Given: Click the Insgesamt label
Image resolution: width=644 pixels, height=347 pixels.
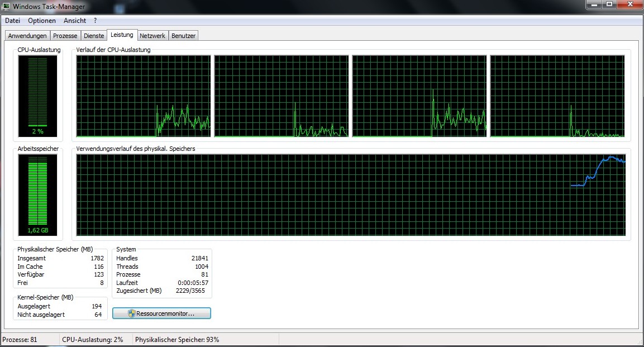Looking at the screenshot, I should coord(32,258).
